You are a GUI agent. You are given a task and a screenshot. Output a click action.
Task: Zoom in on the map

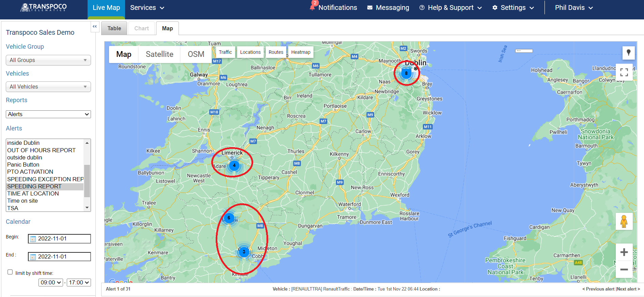click(624, 252)
